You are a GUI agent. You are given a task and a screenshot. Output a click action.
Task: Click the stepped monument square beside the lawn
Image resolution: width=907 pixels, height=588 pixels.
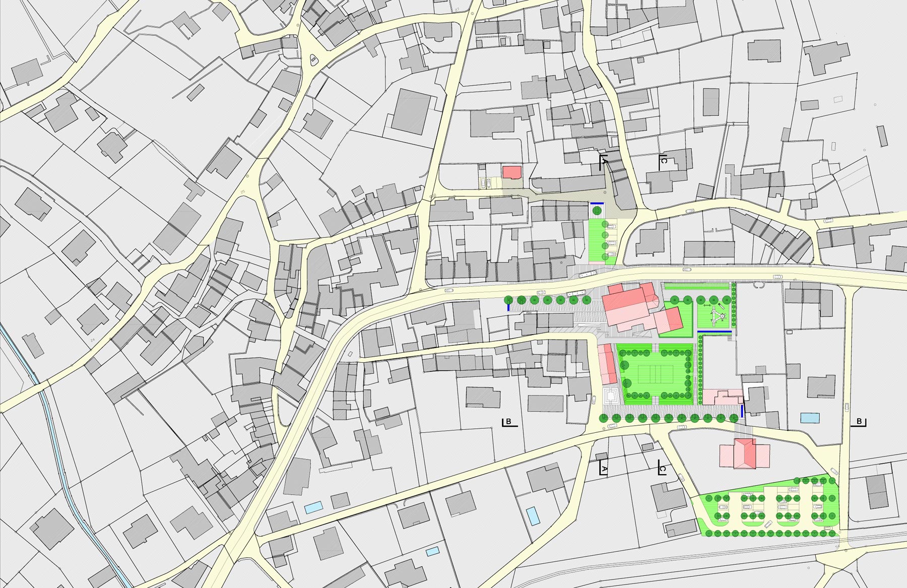pyautogui.click(x=611, y=395)
